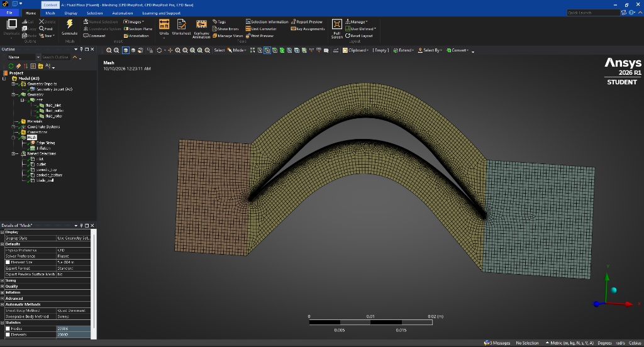
Task: Open the Units tool
Action: click(x=164, y=27)
